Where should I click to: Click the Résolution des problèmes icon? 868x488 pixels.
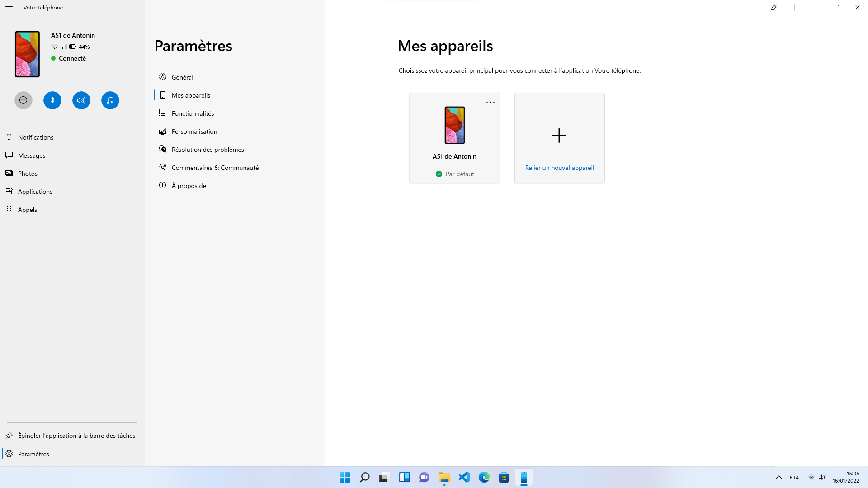(163, 149)
